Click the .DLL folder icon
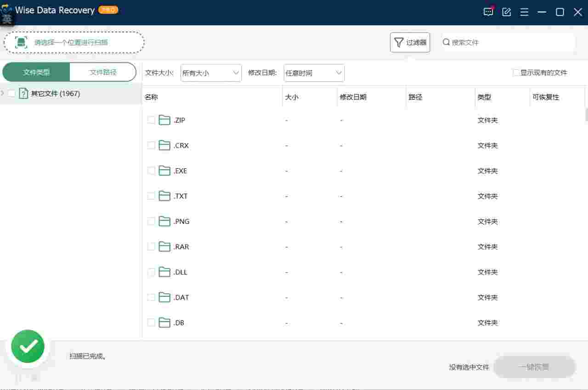 coord(164,272)
